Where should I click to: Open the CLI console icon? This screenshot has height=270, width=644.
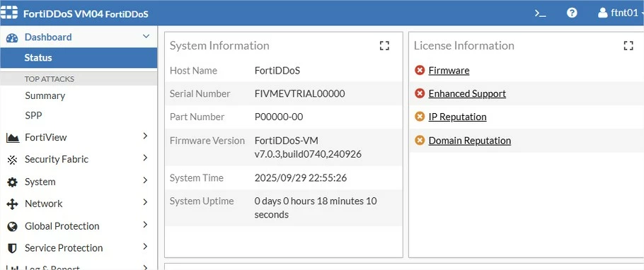[x=540, y=13]
